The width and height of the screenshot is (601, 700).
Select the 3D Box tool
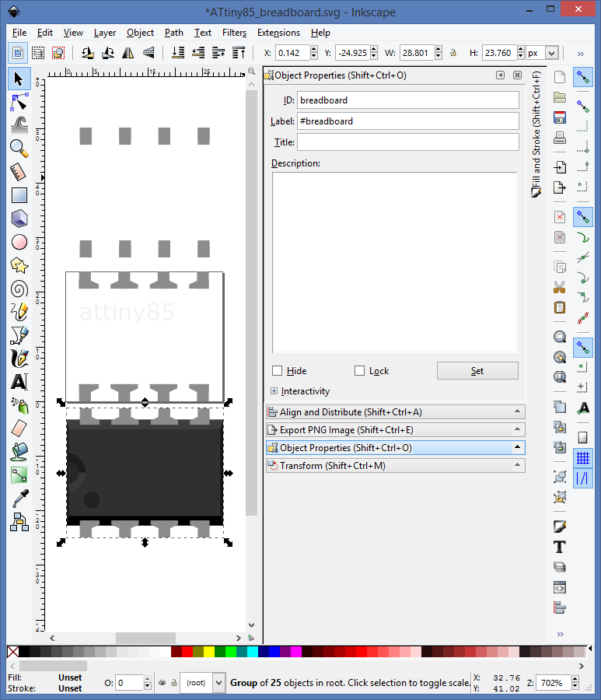(19, 219)
